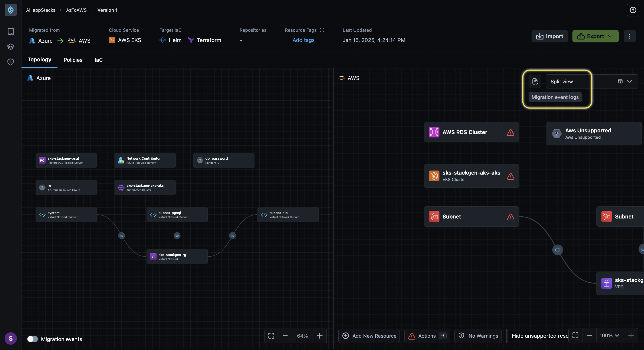
Task: Select the VPC node in AWS pane
Action: click(x=620, y=283)
